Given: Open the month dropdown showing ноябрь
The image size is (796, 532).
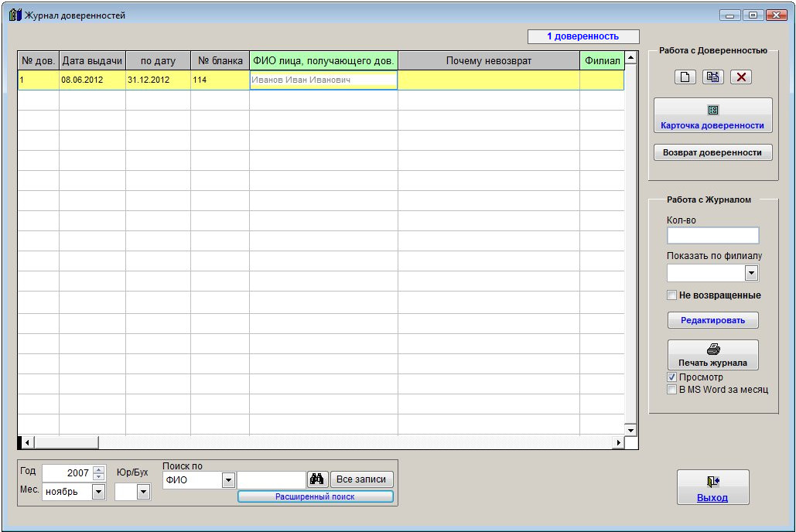Looking at the screenshot, I should (98, 491).
